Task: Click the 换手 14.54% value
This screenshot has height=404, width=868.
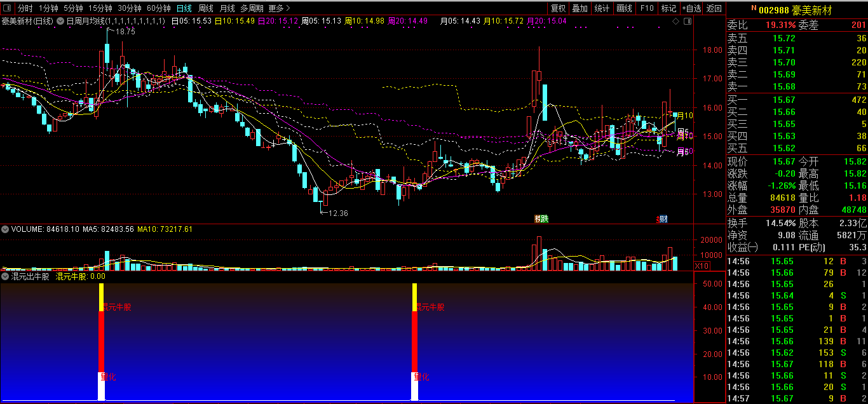Action: pos(780,224)
